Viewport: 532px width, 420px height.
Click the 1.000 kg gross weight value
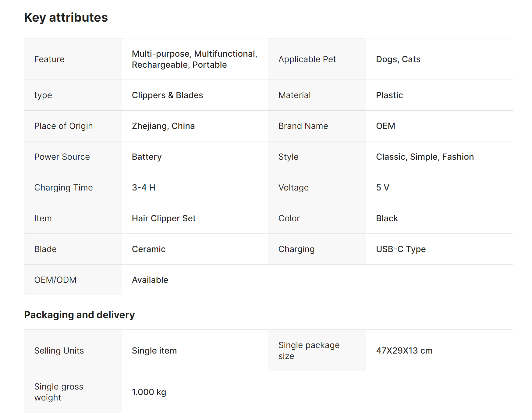coord(149,392)
